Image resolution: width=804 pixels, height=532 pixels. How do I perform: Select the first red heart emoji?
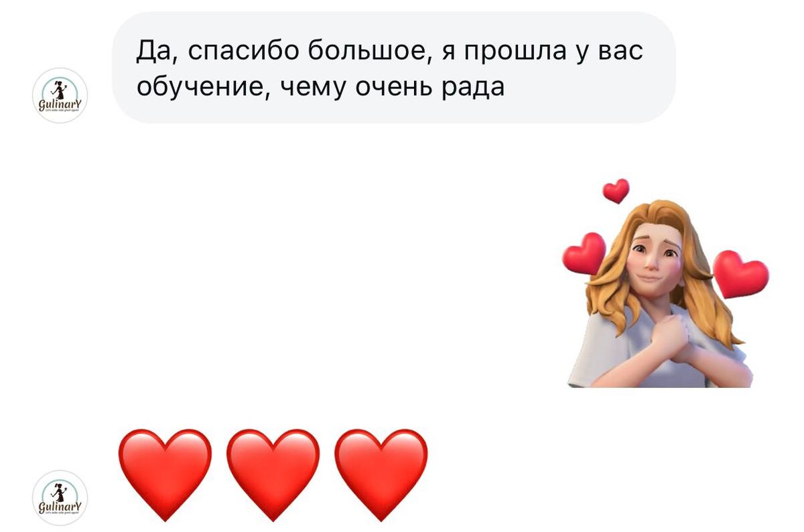coord(165,474)
